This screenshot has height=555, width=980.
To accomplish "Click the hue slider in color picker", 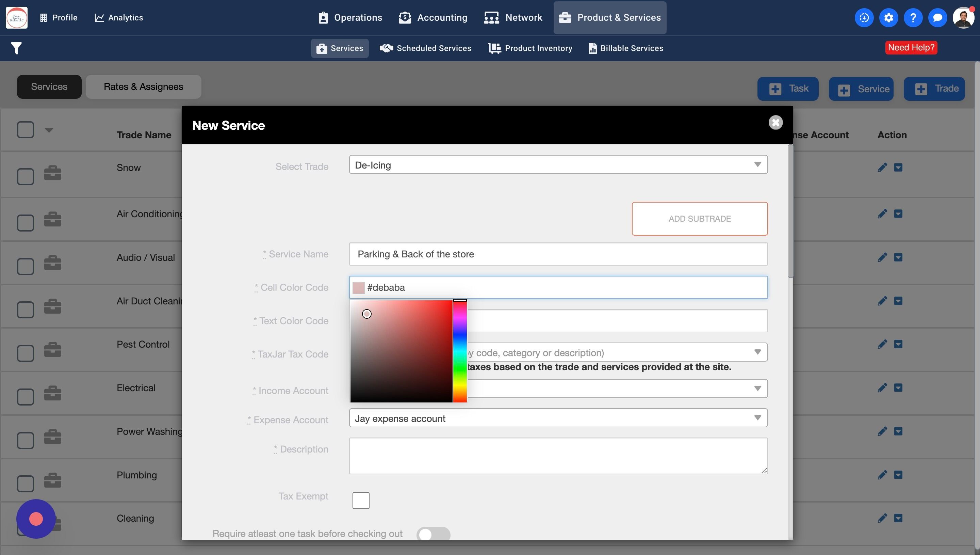I will tap(460, 351).
